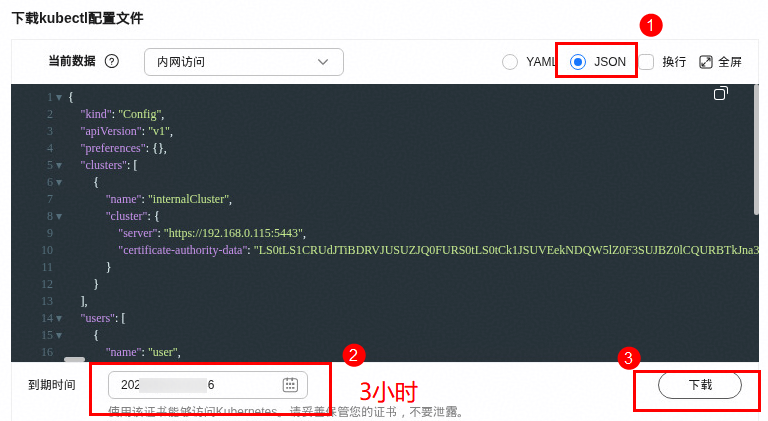
Task: Open help tooltip next to 当前数据
Action: (x=112, y=62)
